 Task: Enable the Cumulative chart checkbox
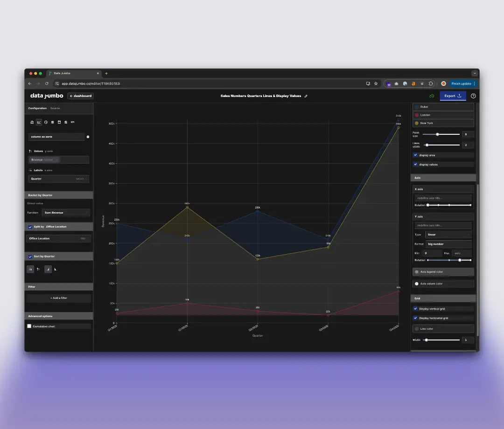29,326
